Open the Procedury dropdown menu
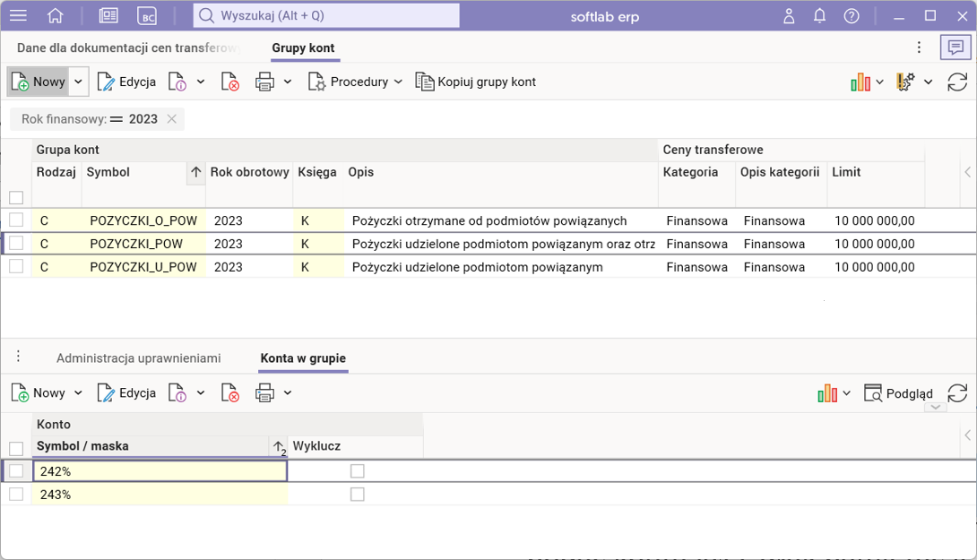 (355, 82)
